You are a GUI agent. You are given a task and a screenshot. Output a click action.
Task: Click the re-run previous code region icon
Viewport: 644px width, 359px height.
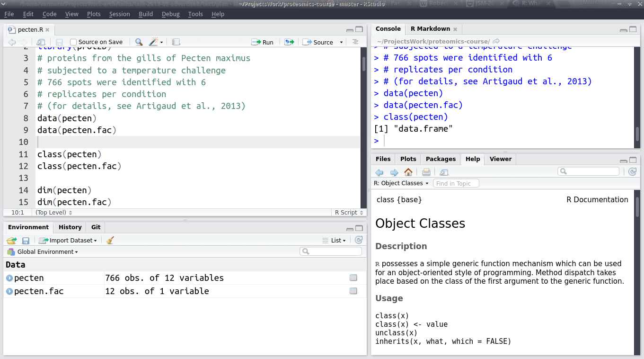click(x=289, y=42)
